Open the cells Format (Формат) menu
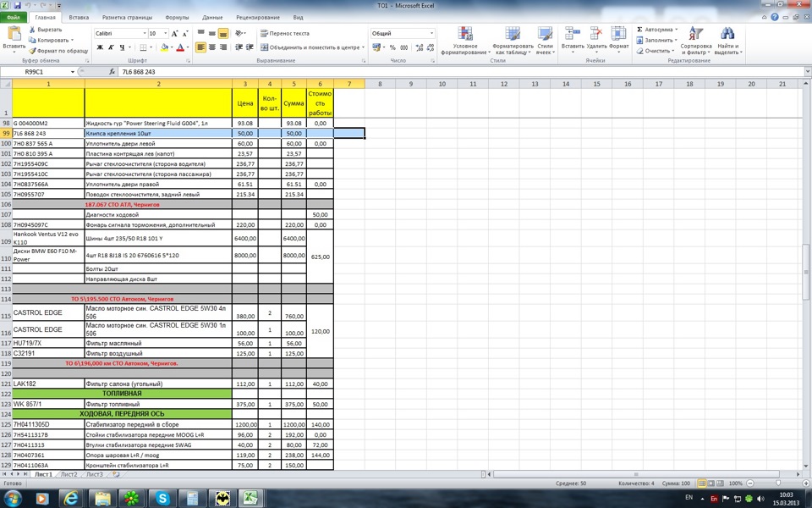Screen dimensions: 812x508 (619, 39)
